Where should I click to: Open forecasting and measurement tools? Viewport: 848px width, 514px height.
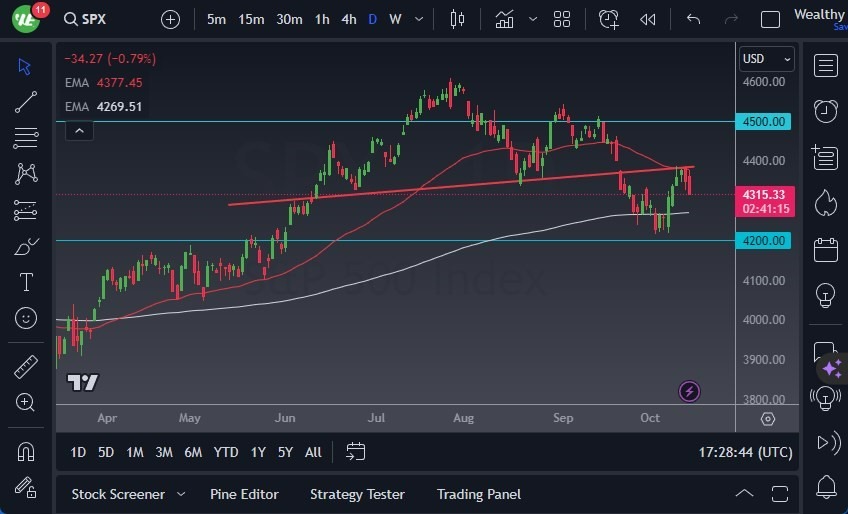point(25,210)
